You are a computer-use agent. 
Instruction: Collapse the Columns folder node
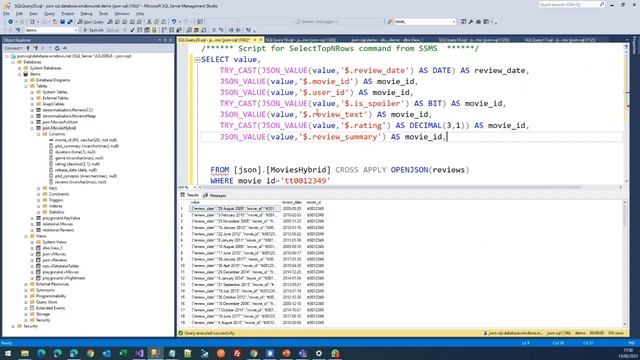[39, 134]
